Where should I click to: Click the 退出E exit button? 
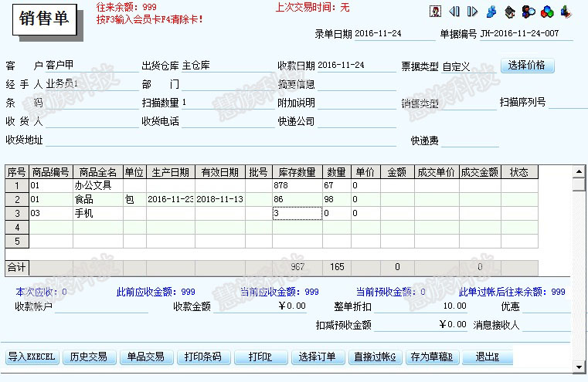point(488,357)
